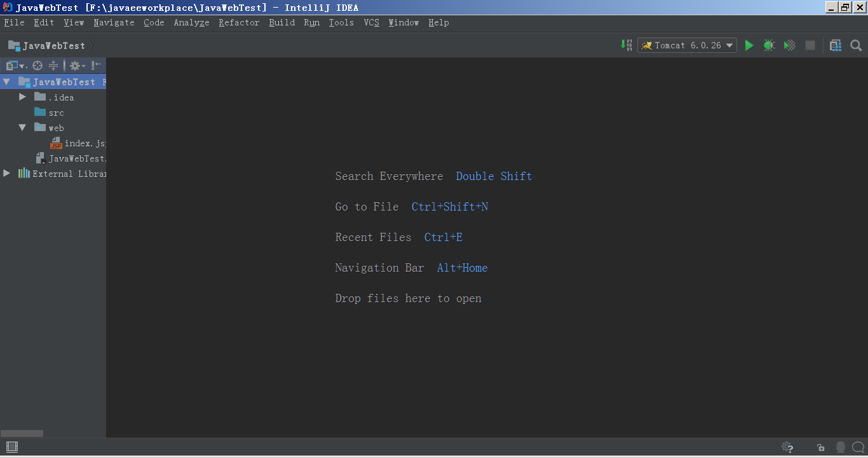Open the Project panel gear settings
Viewport: 868px width, 458px height.
pos(77,66)
